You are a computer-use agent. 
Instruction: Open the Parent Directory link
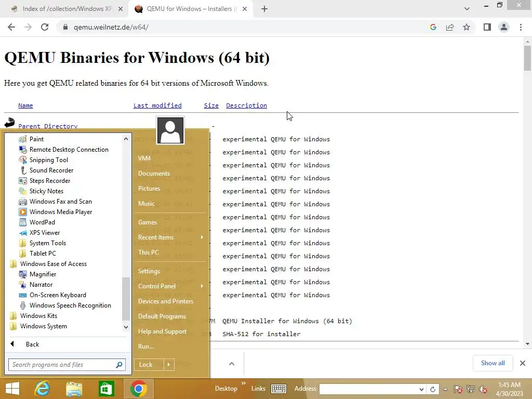[x=48, y=126]
